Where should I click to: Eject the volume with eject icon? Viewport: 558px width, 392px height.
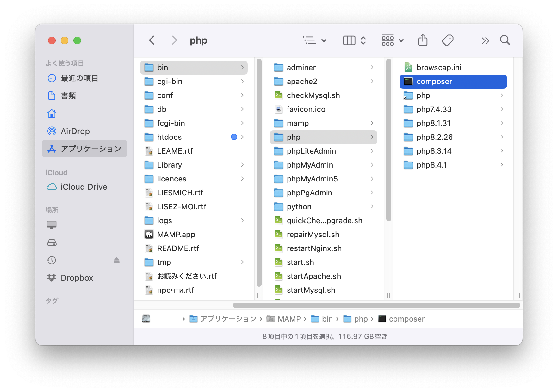116,260
